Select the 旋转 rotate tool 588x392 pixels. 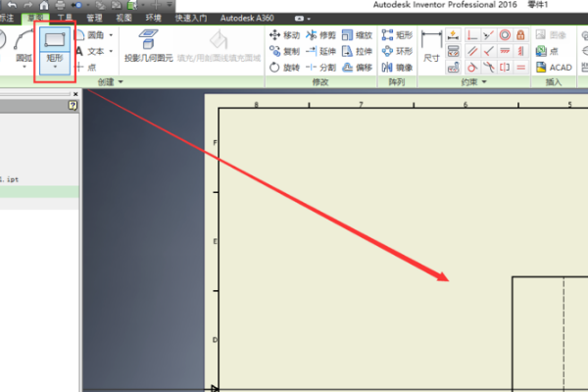pos(284,68)
